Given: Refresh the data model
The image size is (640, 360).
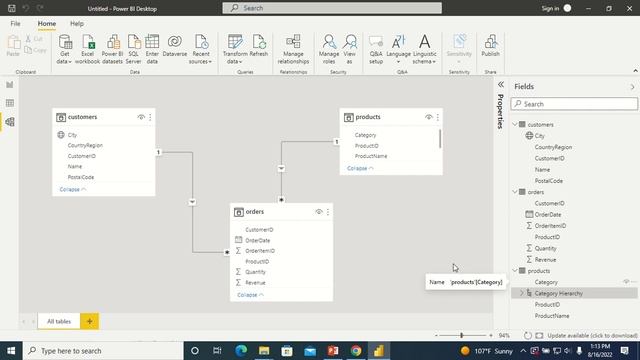Looking at the screenshot, I should (x=259, y=46).
